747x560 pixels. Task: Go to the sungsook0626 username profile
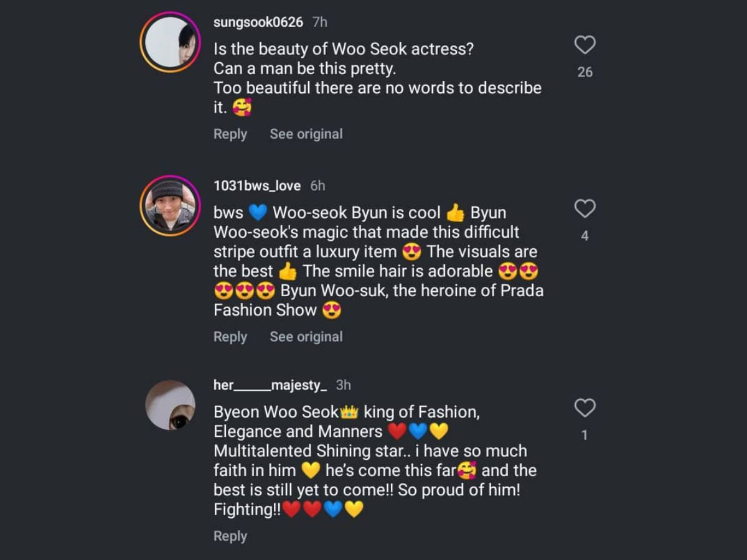[258, 22]
